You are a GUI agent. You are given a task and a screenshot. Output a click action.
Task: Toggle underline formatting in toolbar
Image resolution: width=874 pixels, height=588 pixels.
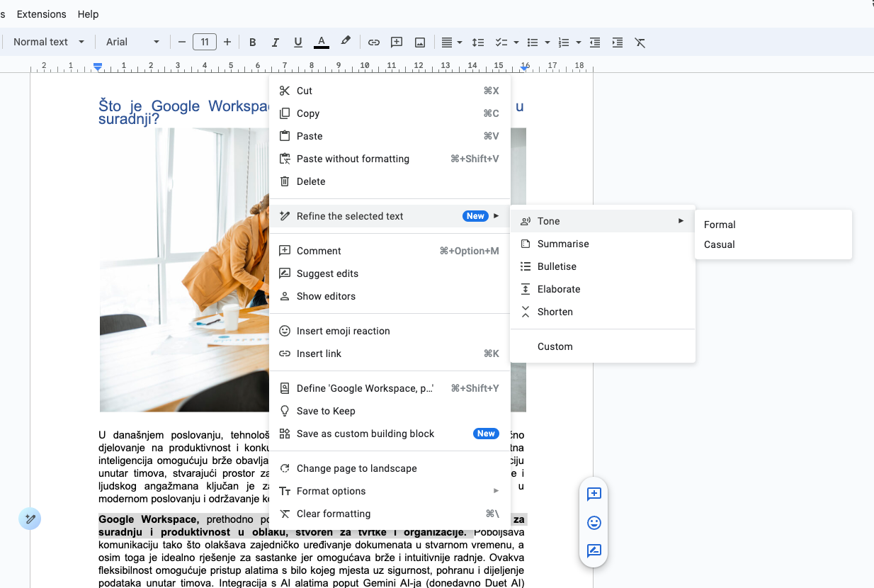pos(298,43)
